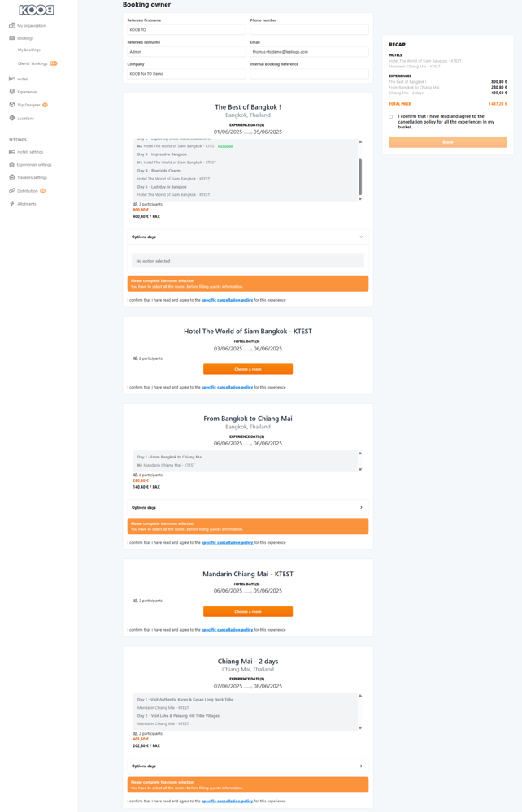Click the My organization sidebar icon

(12, 26)
